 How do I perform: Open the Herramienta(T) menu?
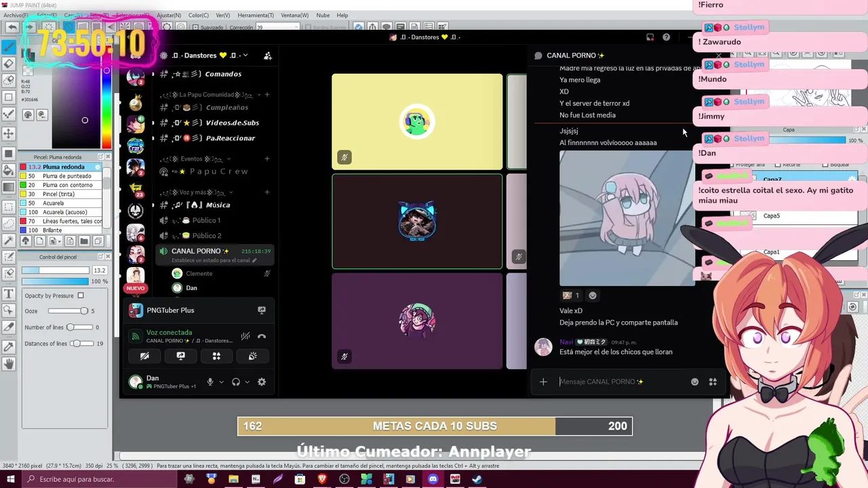tap(256, 15)
